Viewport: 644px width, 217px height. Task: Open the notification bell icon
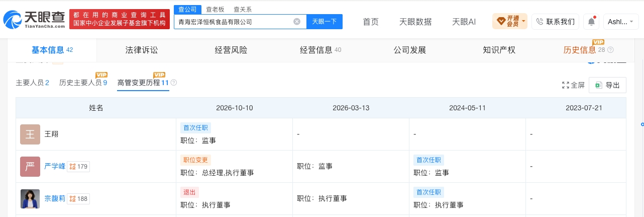592,22
